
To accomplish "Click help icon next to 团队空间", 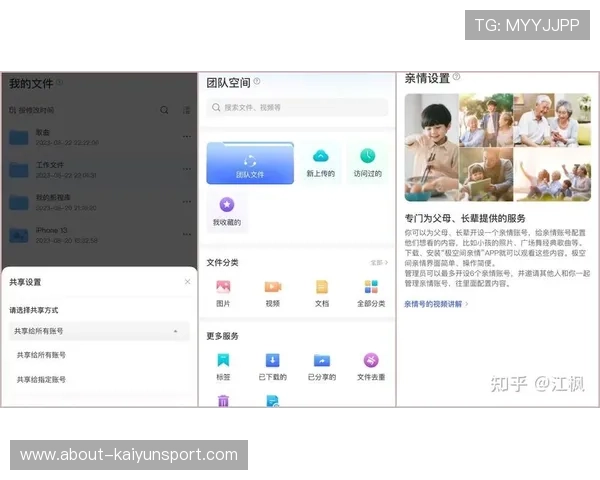I will point(257,81).
